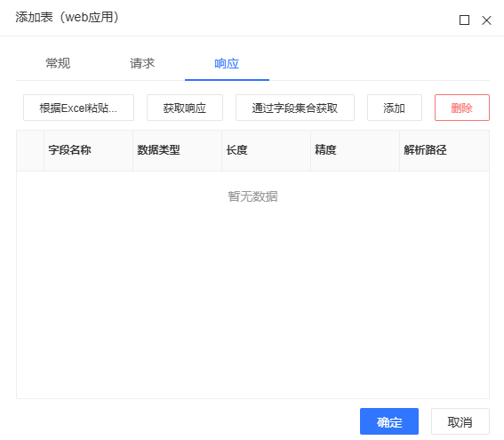Click 通过字段集合获取 button
The image size is (504, 440).
tap(295, 108)
